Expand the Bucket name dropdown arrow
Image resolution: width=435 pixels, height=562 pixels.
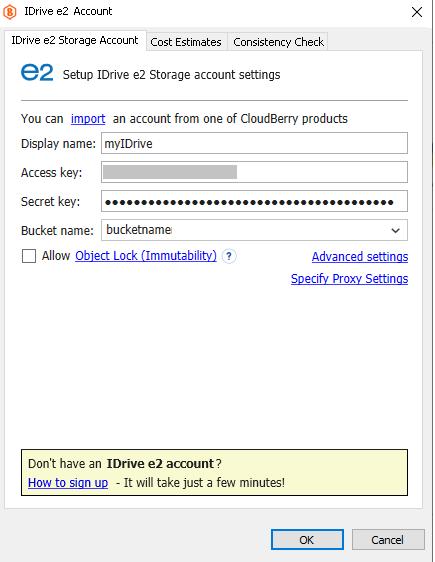pyautogui.click(x=395, y=230)
